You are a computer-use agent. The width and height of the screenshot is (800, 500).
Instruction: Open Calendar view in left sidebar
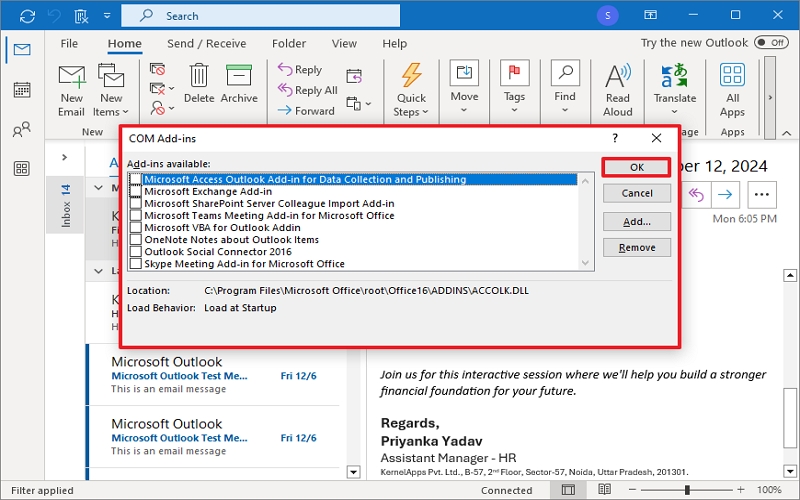coord(21,90)
